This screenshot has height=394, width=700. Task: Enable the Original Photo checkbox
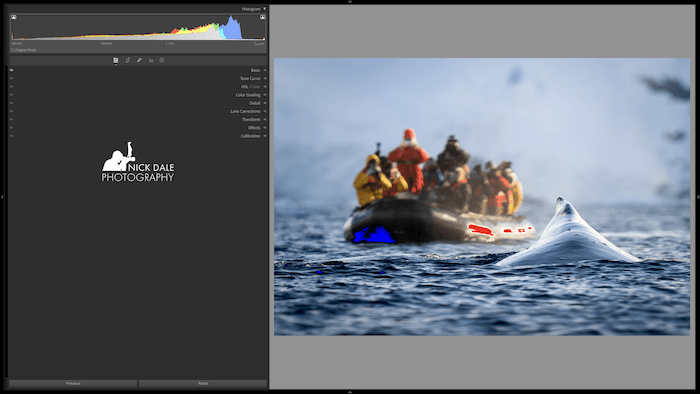click(x=13, y=50)
